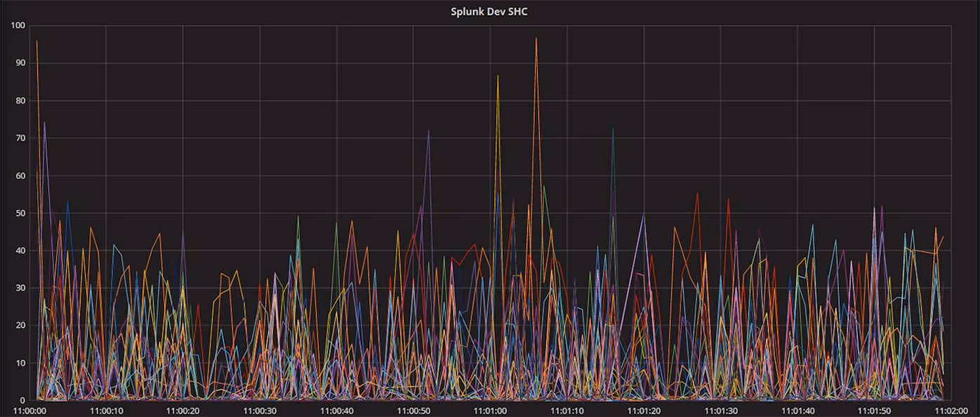Click the 11:00:30 x-axis tick label

coord(260,409)
